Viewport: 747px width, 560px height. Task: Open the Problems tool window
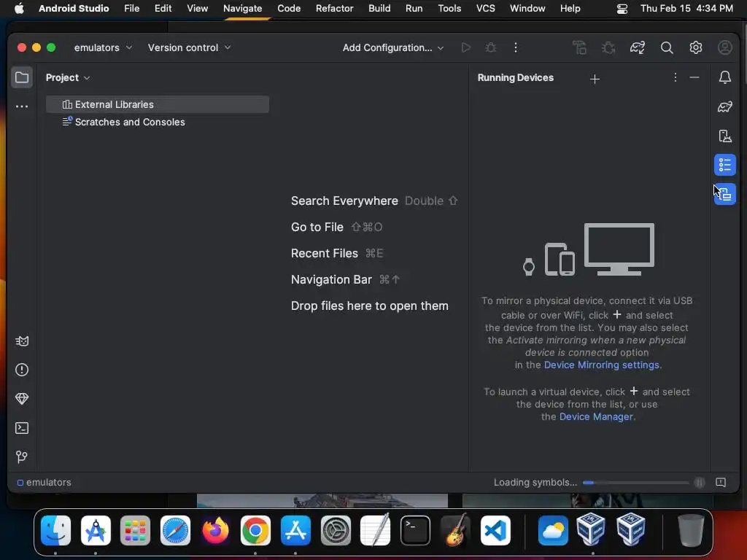(22, 370)
